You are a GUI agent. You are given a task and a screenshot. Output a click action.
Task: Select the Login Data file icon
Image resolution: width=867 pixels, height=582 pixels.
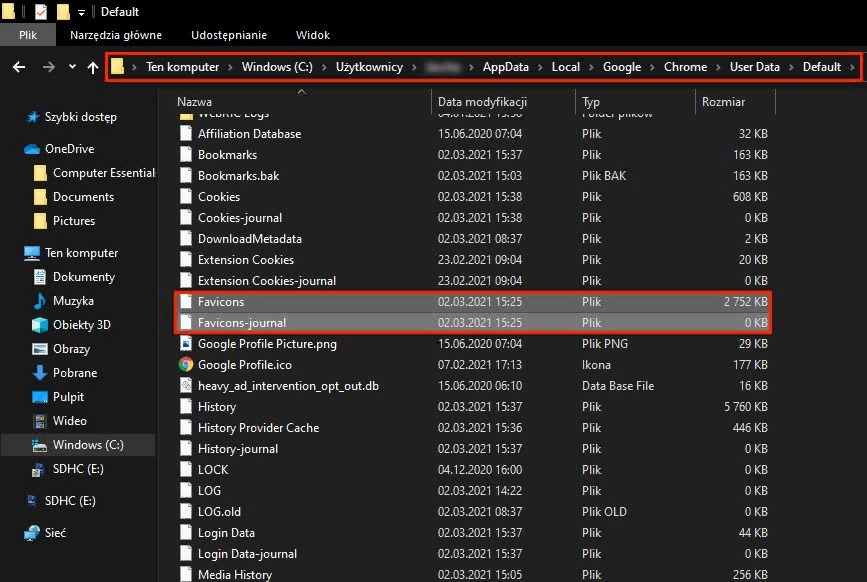[186, 533]
